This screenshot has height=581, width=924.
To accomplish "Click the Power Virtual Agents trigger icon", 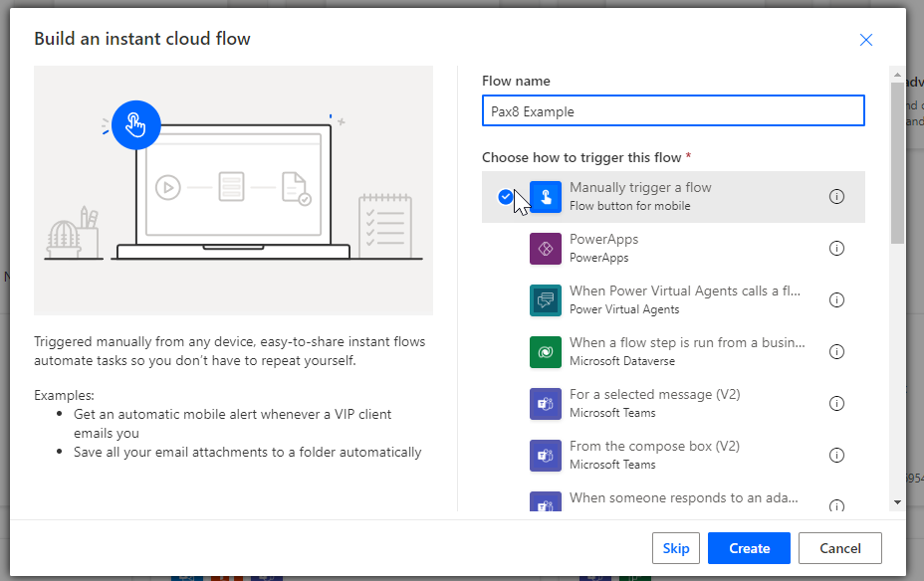I will click(546, 300).
